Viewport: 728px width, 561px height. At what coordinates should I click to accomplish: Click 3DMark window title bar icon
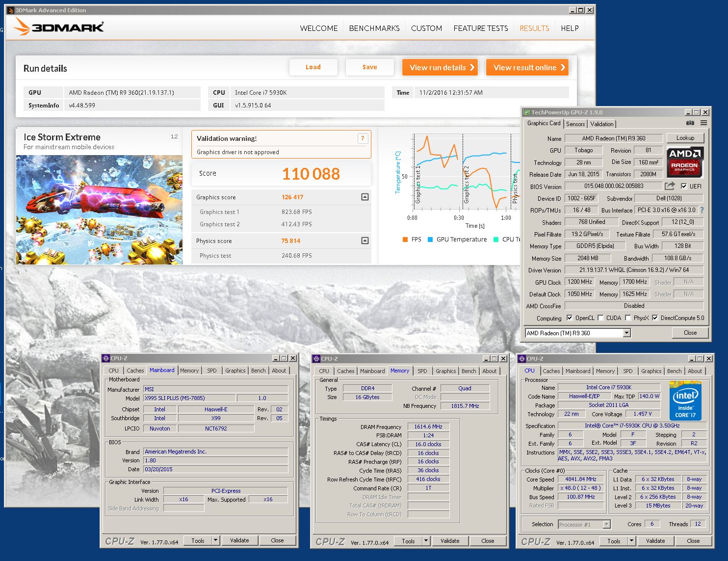click(10, 10)
